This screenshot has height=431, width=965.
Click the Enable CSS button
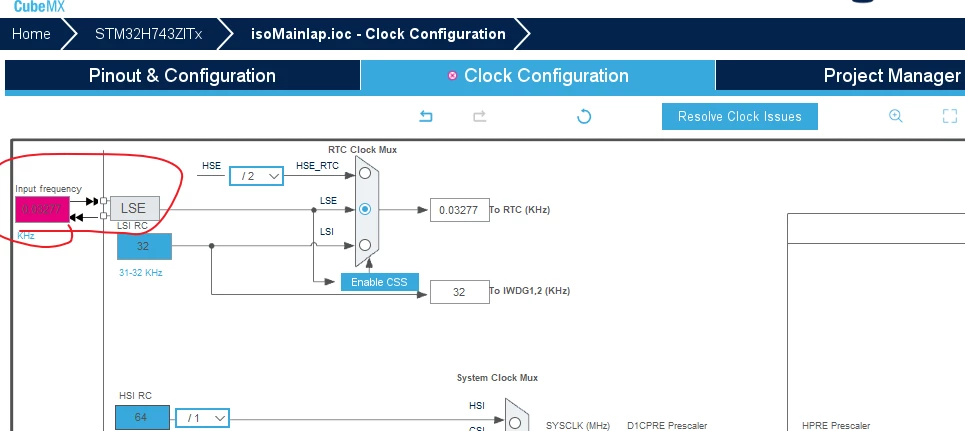pos(380,282)
